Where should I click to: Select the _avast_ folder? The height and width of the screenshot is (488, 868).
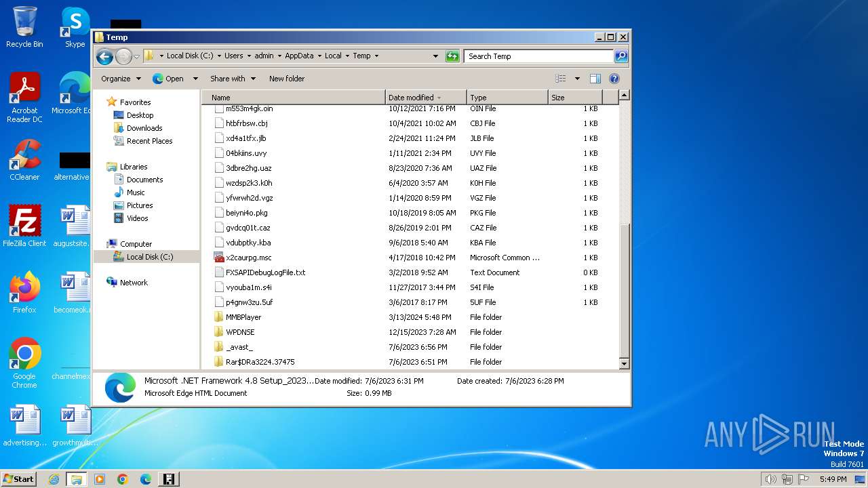(x=239, y=347)
